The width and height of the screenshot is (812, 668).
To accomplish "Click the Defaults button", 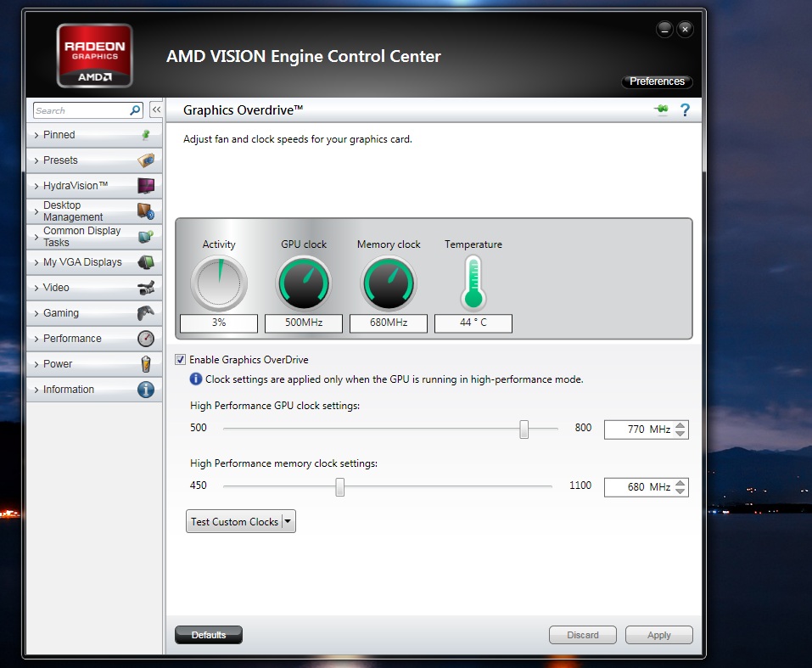I will (209, 635).
